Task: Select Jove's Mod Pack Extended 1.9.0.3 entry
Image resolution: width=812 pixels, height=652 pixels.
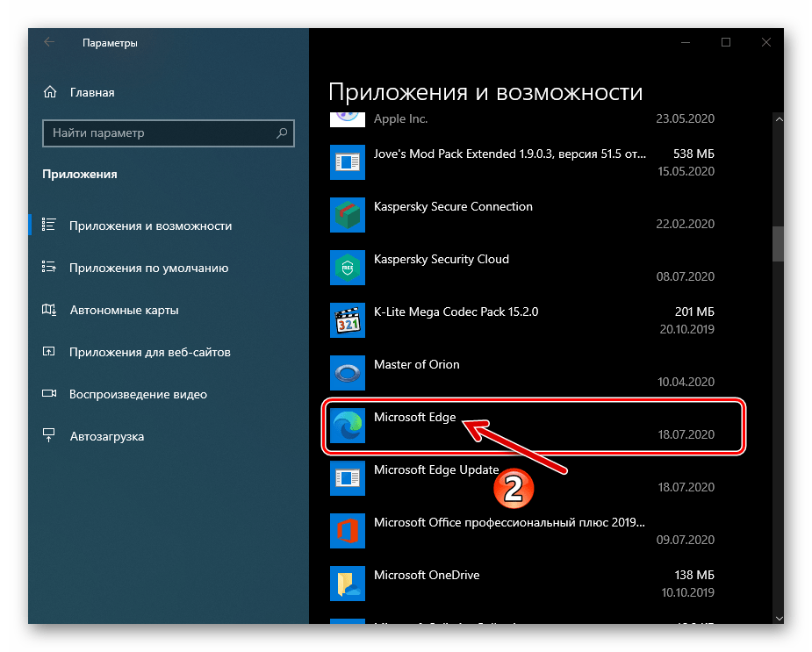Action: pos(522,162)
